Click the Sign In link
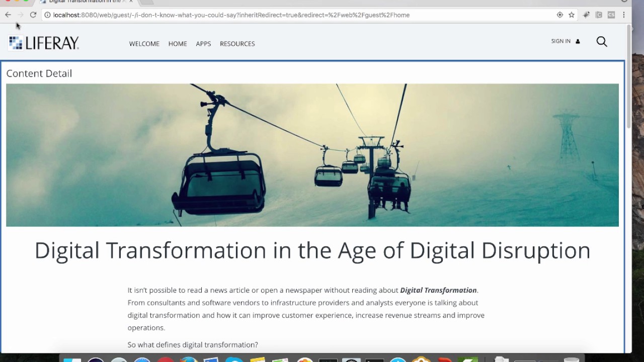This screenshot has height=362, width=644. pyautogui.click(x=560, y=41)
